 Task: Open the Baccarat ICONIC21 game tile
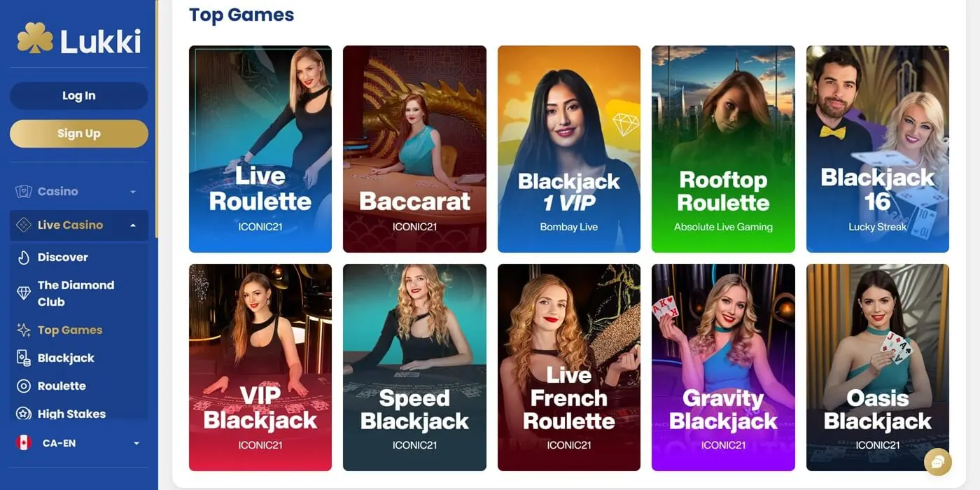pyautogui.click(x=414, y=149)
